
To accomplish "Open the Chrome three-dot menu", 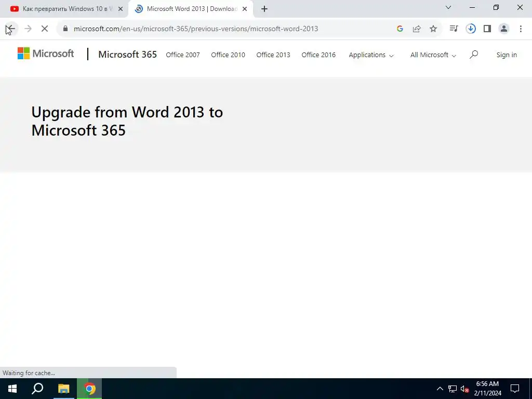I will (x=521, y=29).
